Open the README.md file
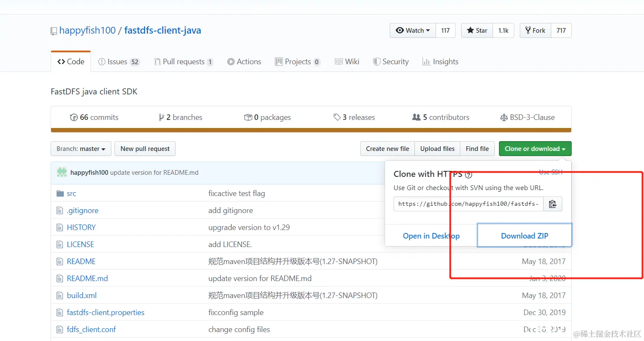 pyautogui.click(x=87, y=278)
